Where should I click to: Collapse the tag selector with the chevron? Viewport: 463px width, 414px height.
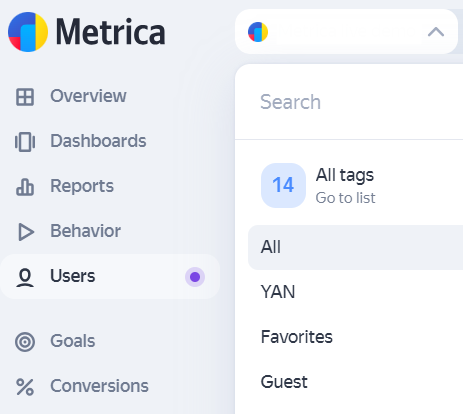(x=436, y=32)
